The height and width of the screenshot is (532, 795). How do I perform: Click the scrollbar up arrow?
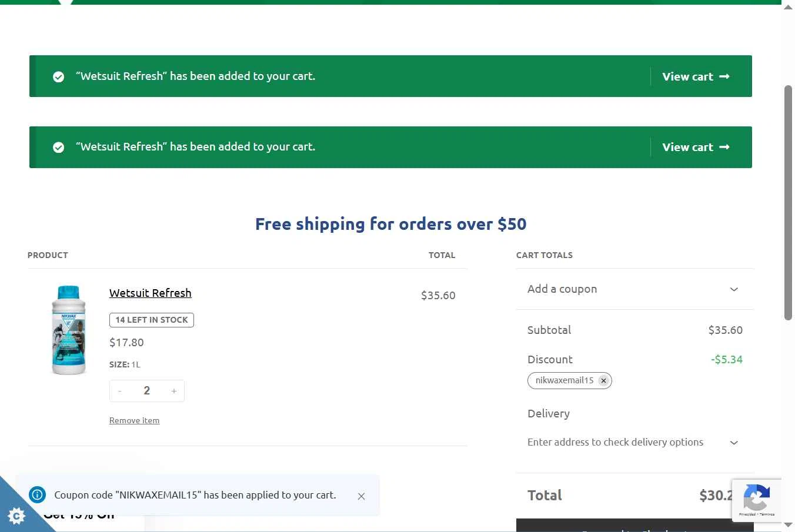[789, 6]
